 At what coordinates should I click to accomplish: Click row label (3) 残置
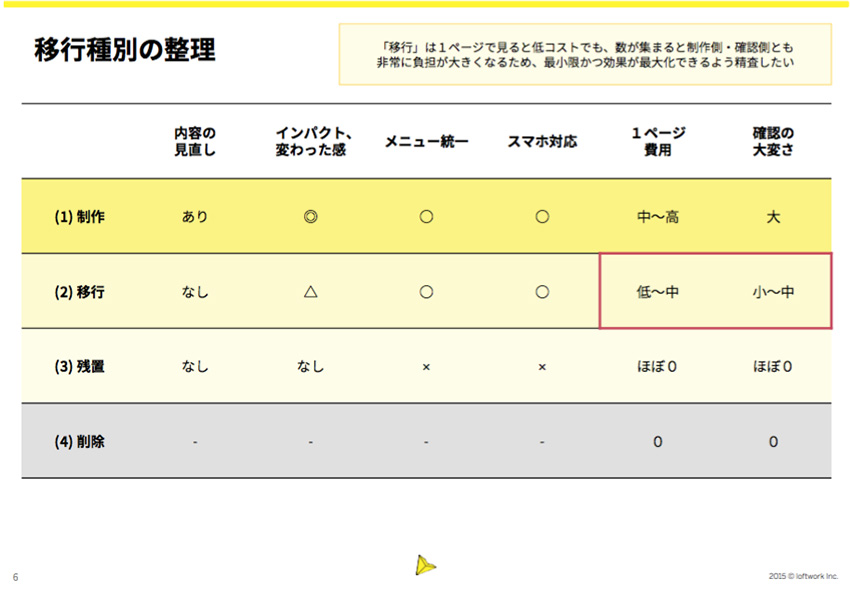click(x=79, y=367)
